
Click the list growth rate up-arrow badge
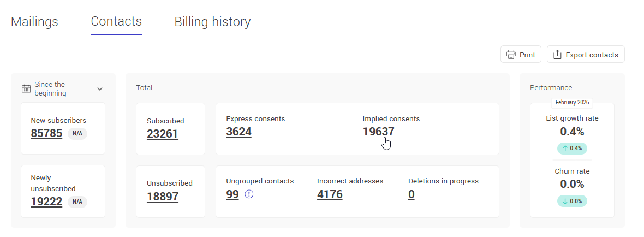(572, 148)
